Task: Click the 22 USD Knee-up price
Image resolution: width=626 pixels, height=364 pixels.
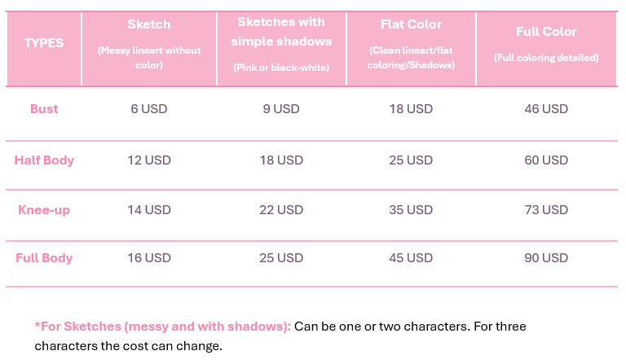Action: point(281,210)
